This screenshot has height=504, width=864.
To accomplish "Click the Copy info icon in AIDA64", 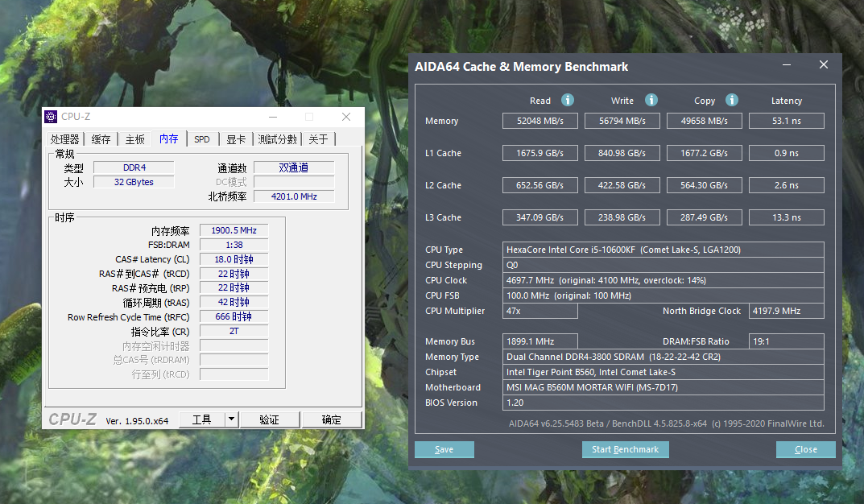I will click(x=731, y=100).
